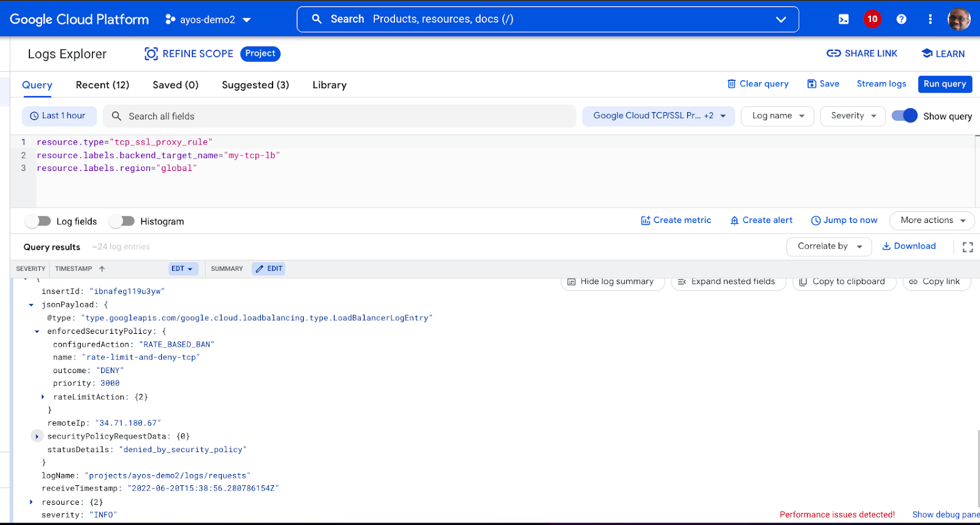The image size is (980, 525).
Task: Open the More actions dropdown
Action: pos(932,221)
